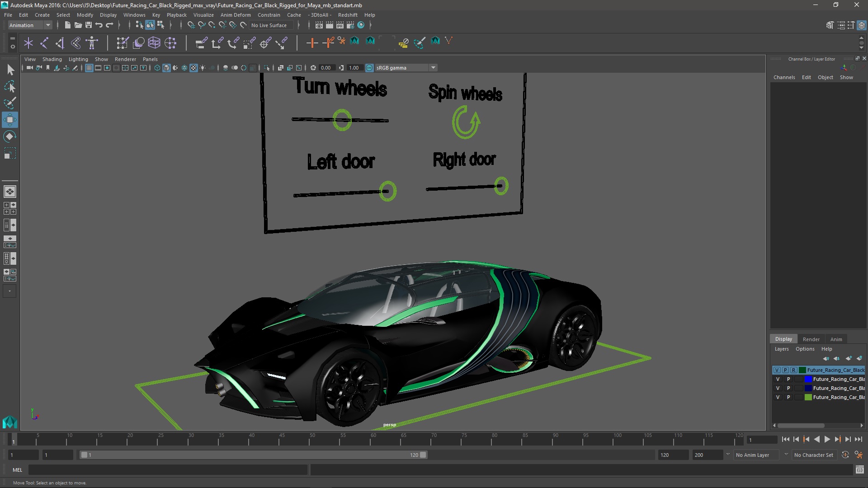Open the Animation menu set dropdown
868x488 pixels.
click(x=30, y=25)
